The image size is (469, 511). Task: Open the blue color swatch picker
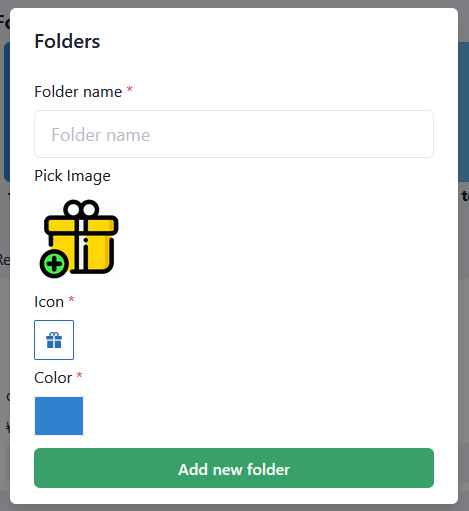tap(59, 416)
